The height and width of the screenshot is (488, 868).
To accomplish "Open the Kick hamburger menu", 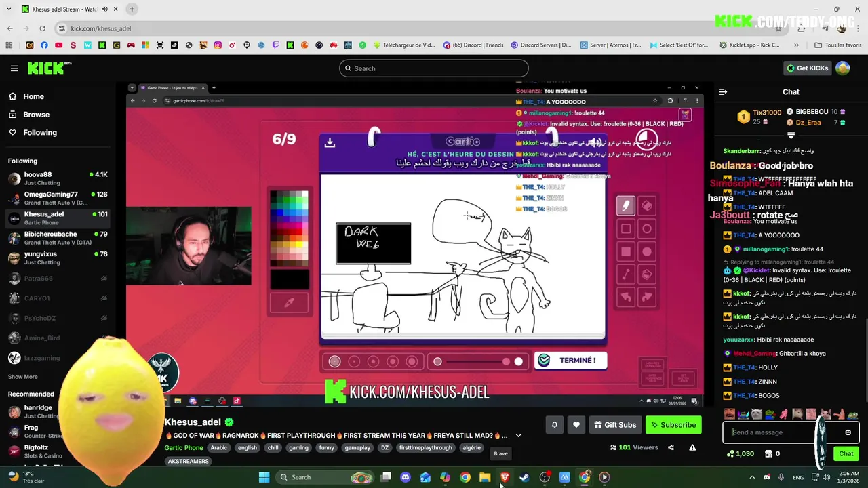I will [x=14, y=68].
